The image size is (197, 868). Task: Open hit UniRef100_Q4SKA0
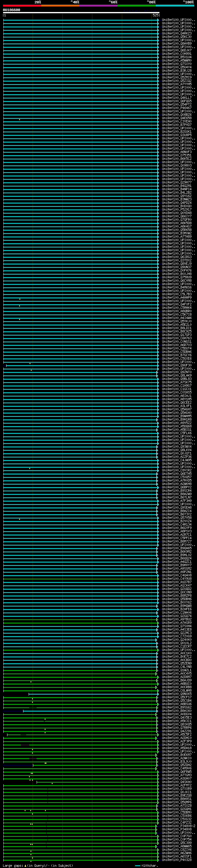(177, 782)
